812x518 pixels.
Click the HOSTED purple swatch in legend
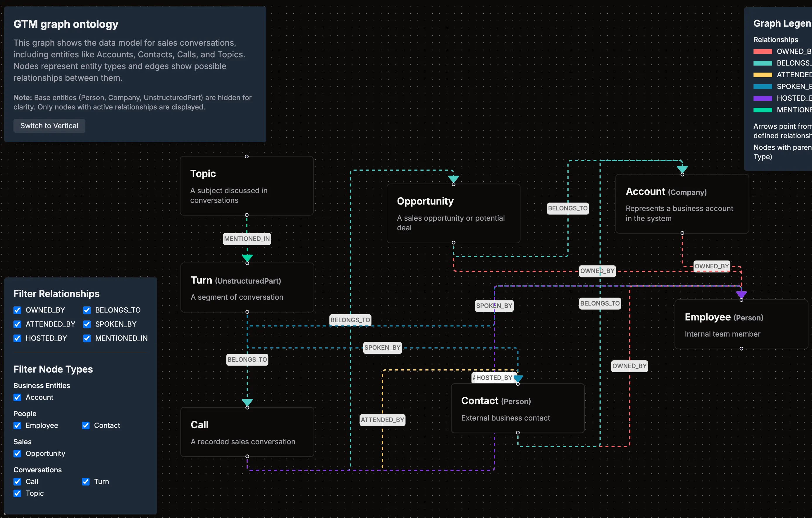763,98
